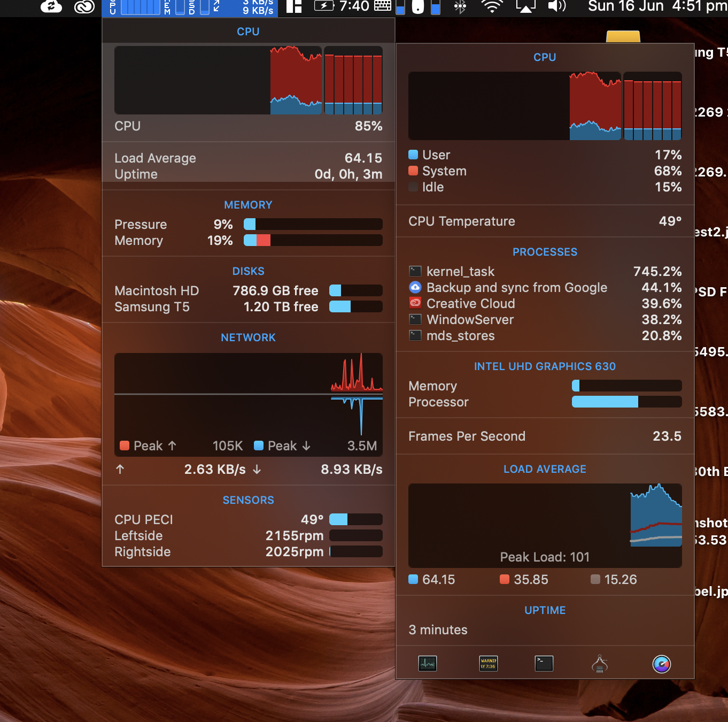Screen dimensions: 728x722
Task: Open the SENSORS section header
Action: 249,500
